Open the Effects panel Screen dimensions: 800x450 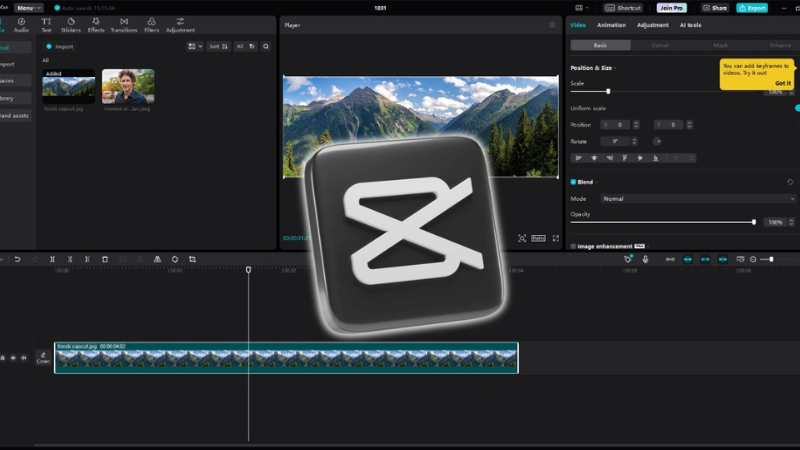(x=96, y=25)
